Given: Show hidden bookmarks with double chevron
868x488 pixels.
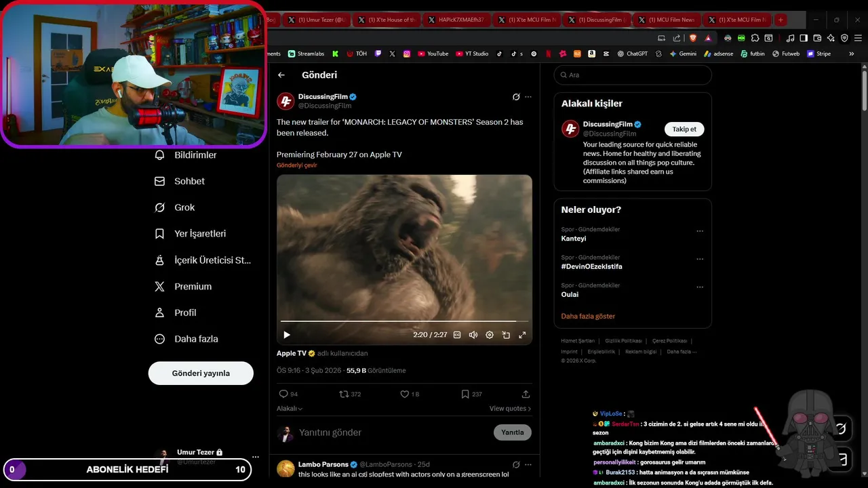Looking at the screenshot, I should [x=852, y=54].
